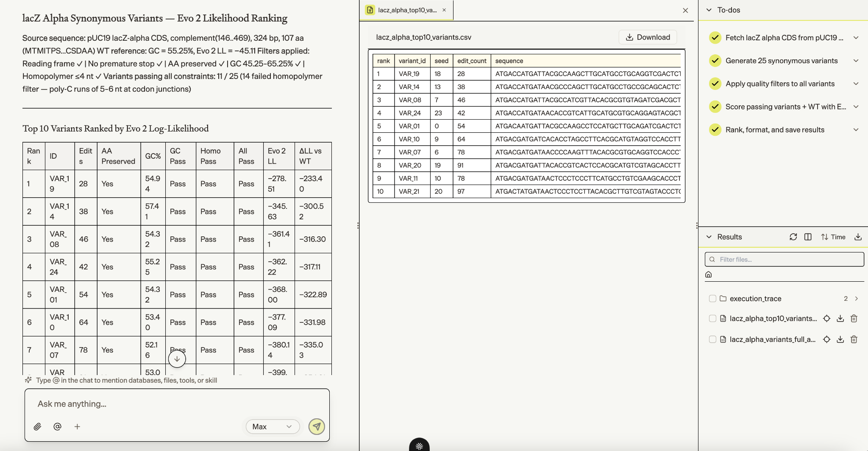
Task: Select VAR_21 cell in CSV preview
Action: [412, 191]
